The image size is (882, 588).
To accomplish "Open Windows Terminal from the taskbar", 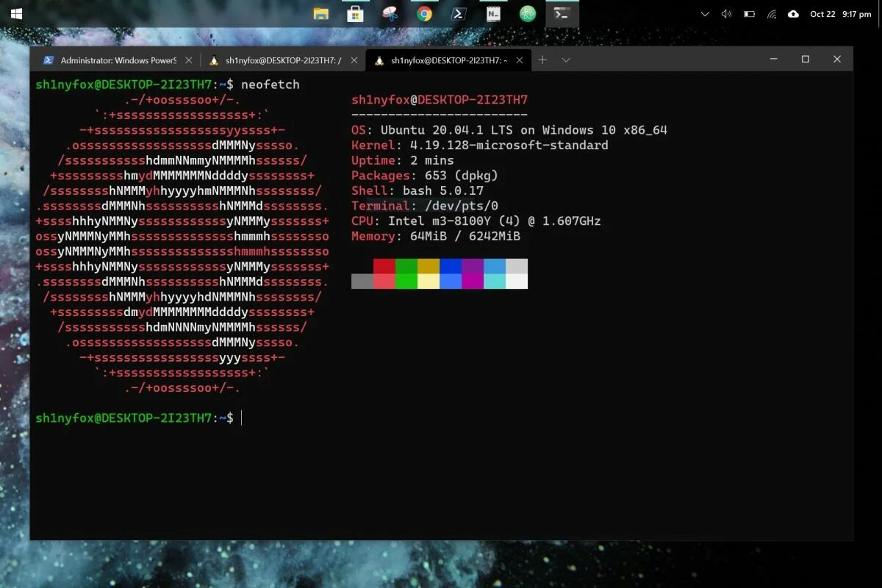I will coord(562,13).
